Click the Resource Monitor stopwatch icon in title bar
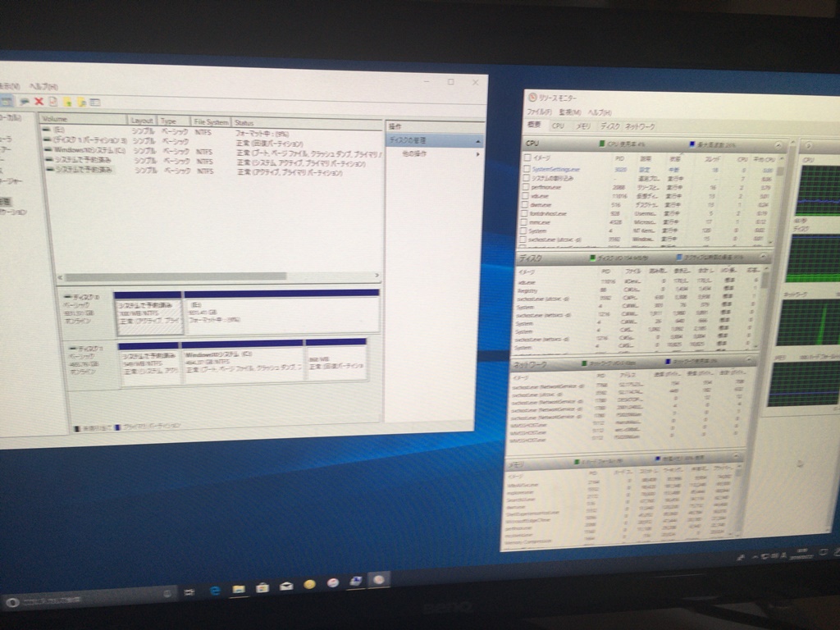840x630 pixels. [532, 98]
